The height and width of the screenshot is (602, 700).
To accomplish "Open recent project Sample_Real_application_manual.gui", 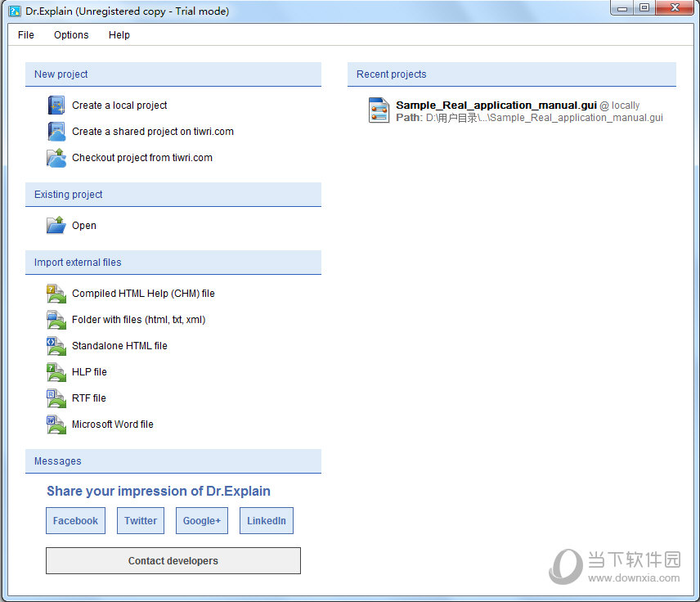I will tap(496, 106).
